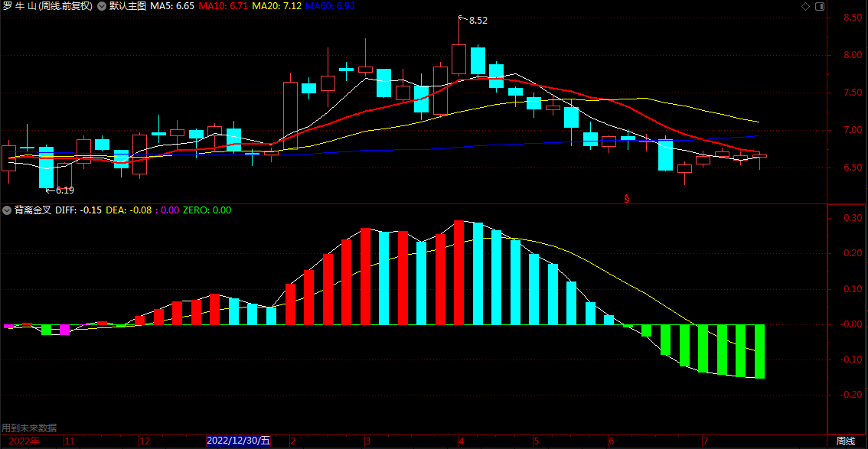Click the 6.19 low price label

point(65,190)
